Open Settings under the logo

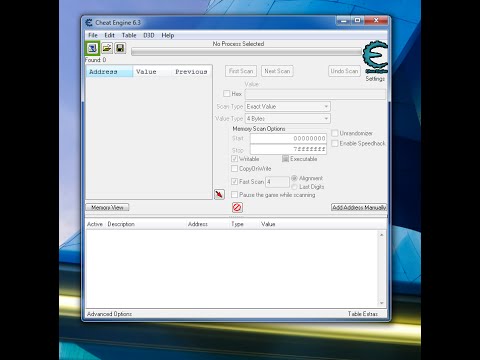pyautogui.click(x=375, y=79)
